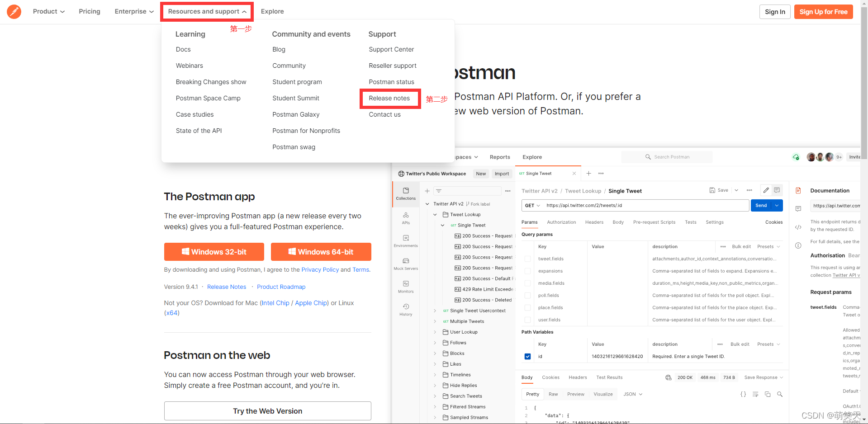
Task: Click the pencil edit icon
Action: point(766,190)
